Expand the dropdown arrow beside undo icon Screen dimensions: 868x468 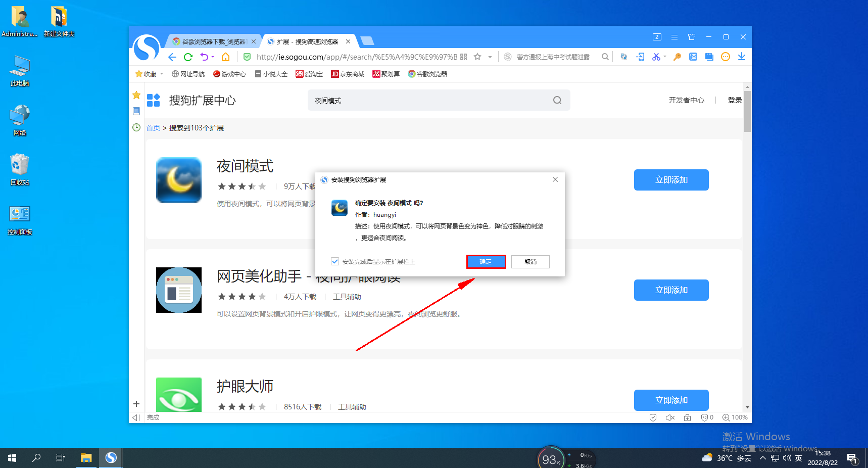click(213, 57)
